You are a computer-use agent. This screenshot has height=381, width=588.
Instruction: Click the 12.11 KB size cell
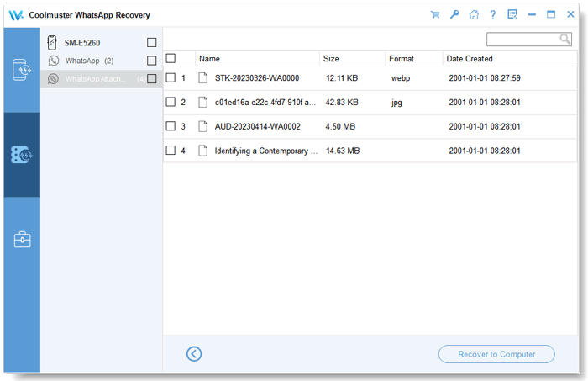pos(342,78)
